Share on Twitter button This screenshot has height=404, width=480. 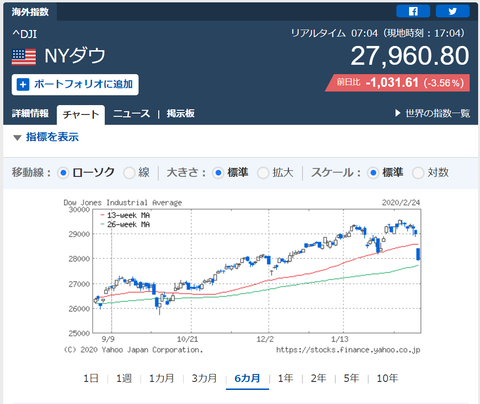453,11
